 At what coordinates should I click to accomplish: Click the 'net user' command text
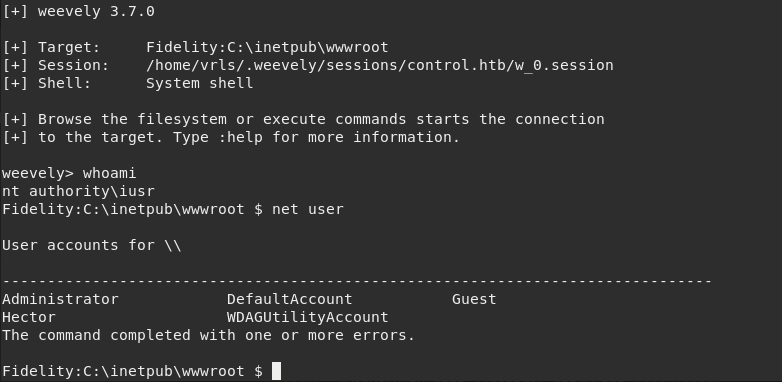click(x=308, y=209)
